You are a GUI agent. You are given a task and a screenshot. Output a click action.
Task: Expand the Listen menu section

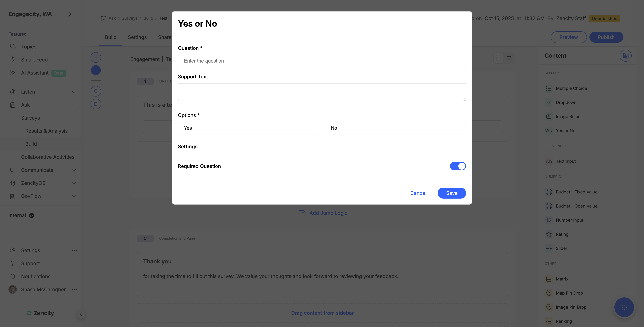(74, 92)
